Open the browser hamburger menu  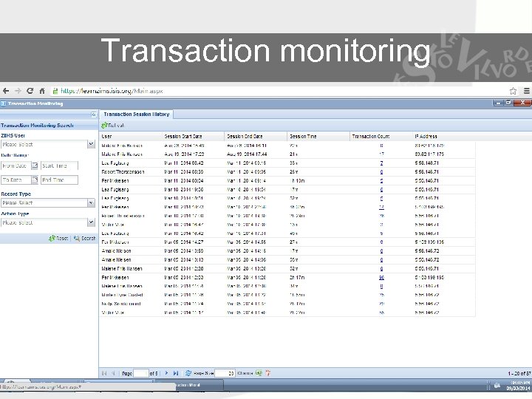click(x=527, y=91)
